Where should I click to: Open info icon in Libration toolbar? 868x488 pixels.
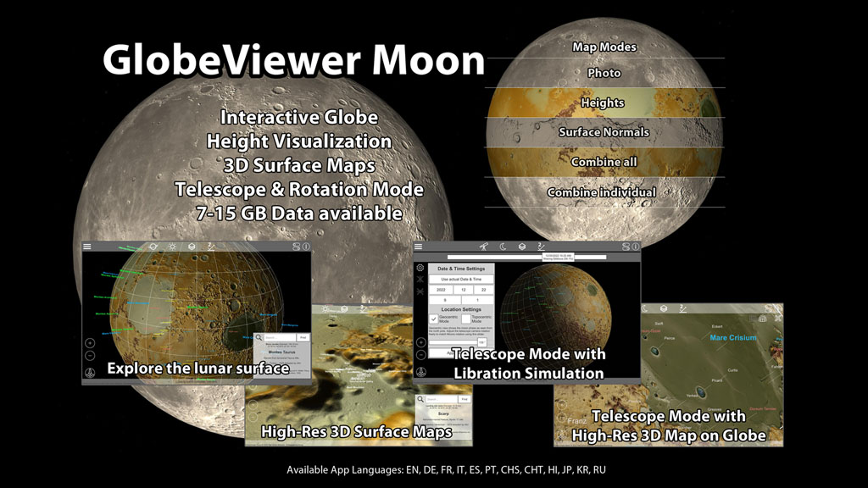[636, 247]
